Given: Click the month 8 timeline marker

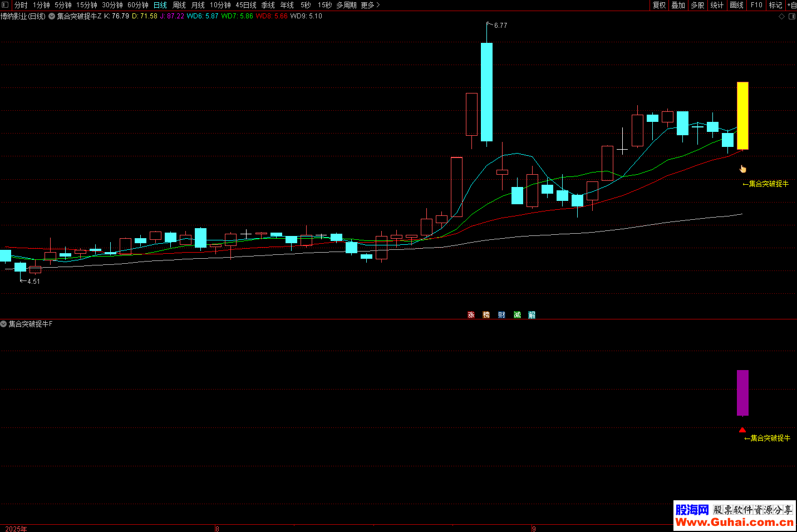Looking at the screenshot, I should click(x=217, y=529).
